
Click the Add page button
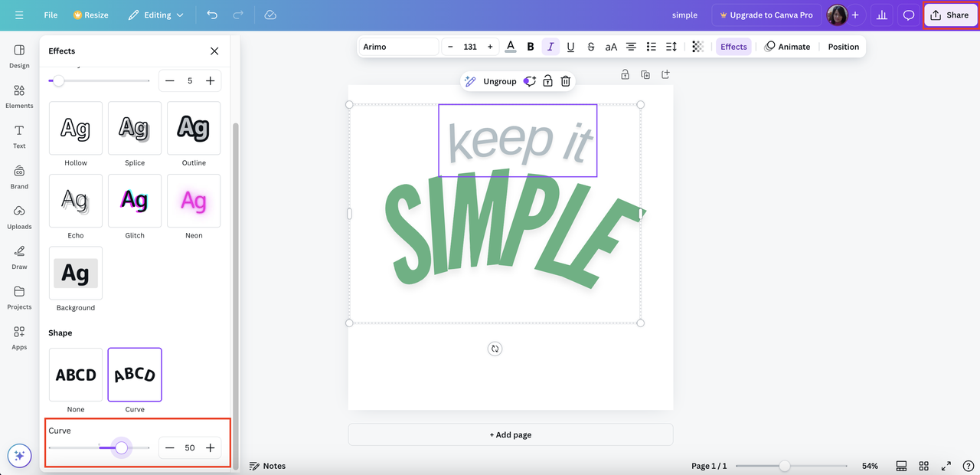coord(511,434)
